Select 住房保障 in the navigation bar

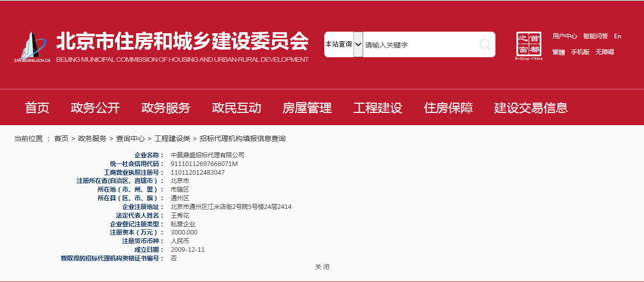[x=448, y=108]
